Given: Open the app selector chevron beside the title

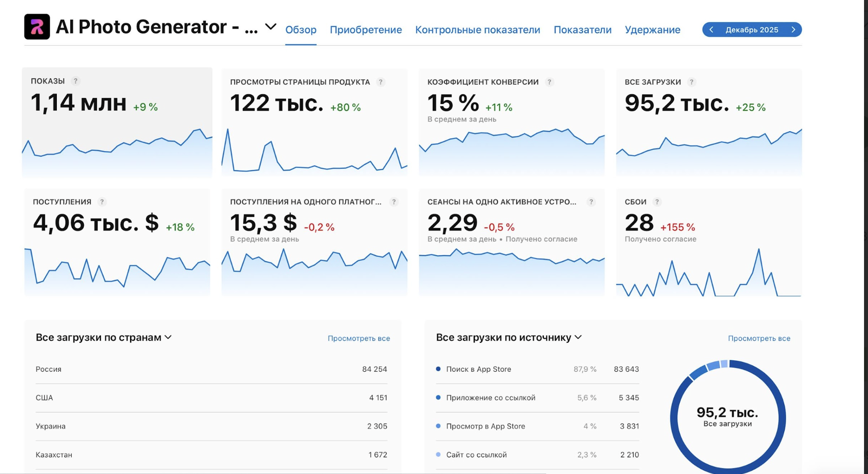Looking at the screenshot, I should pyautogui.click(x=271, y=27).
